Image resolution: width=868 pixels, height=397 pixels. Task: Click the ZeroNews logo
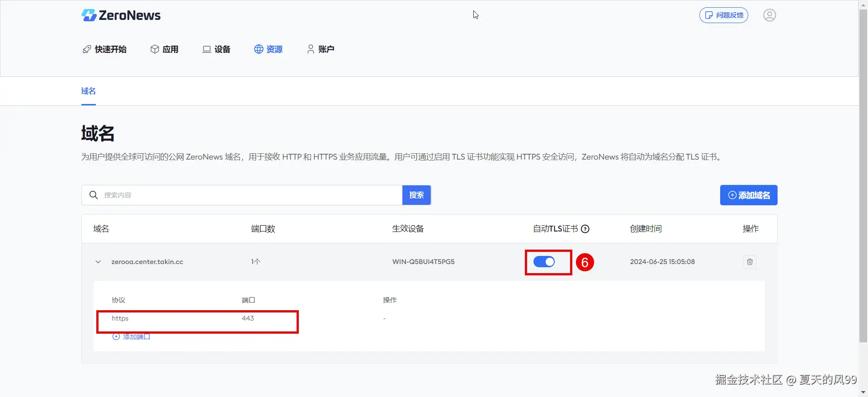[121, 15]
